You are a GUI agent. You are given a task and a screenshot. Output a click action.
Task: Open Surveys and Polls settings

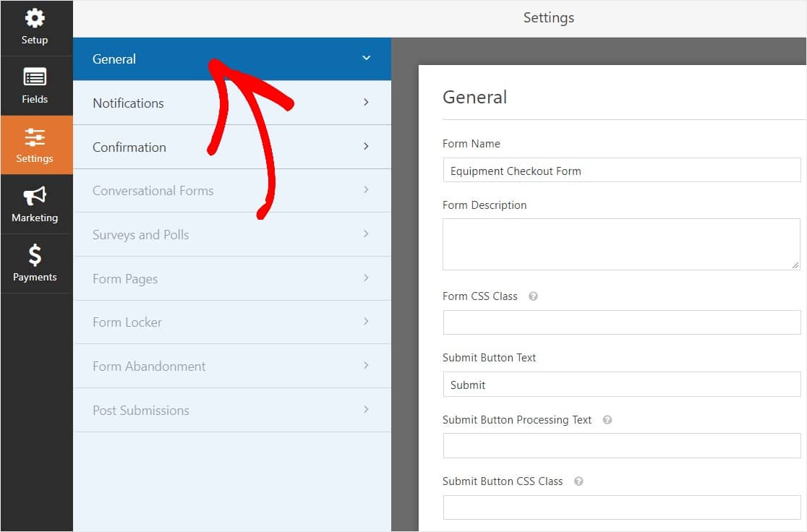click(232, 235)
